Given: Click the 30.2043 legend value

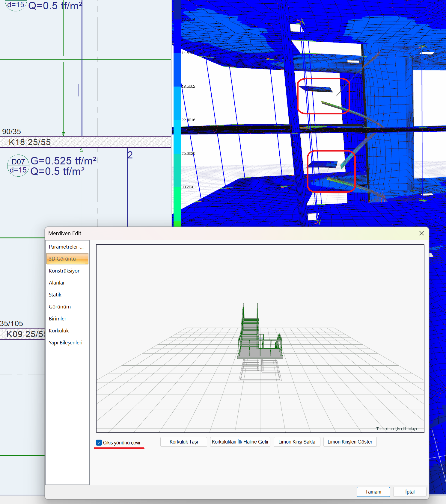Looking at the screenshot, I should tap(188, 187).
